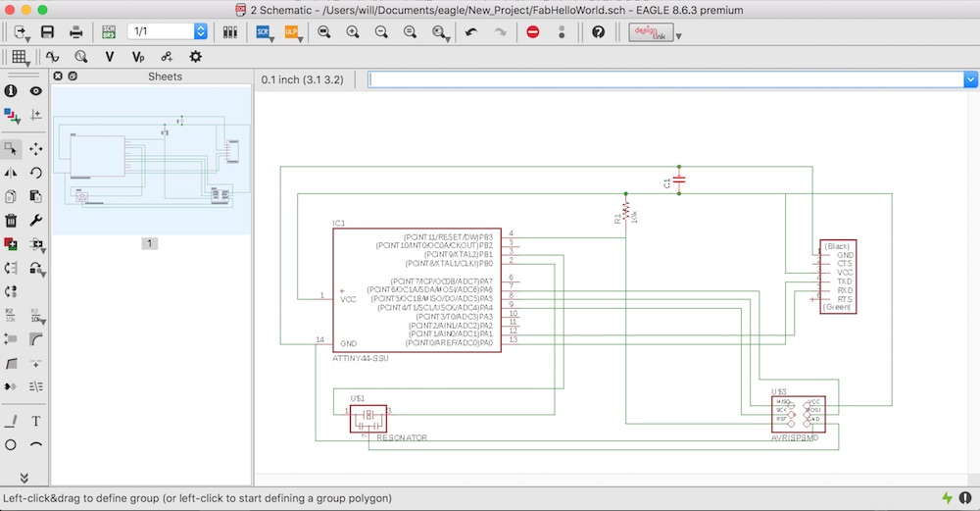The width and height of the screenshot is (980, 511).
Task: Click the Zoom to fit icon
Action: 323,32
